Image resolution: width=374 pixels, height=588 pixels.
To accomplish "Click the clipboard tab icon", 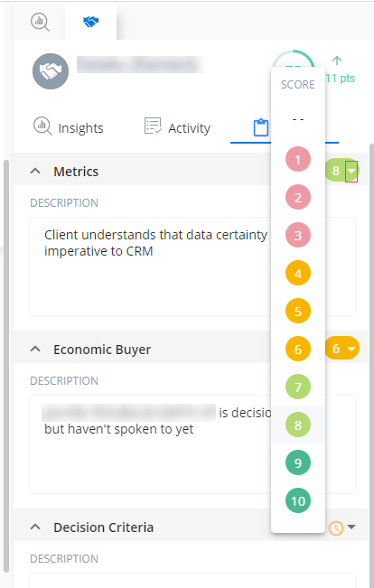I will (261, 127).
